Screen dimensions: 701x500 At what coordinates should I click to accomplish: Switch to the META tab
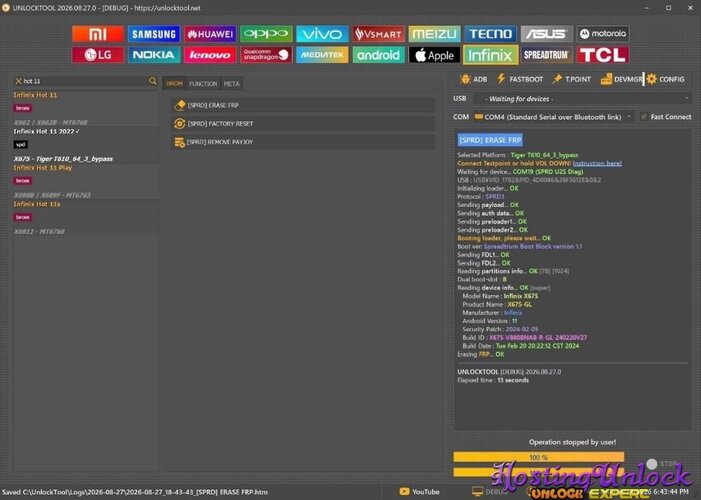pos(232,84)
